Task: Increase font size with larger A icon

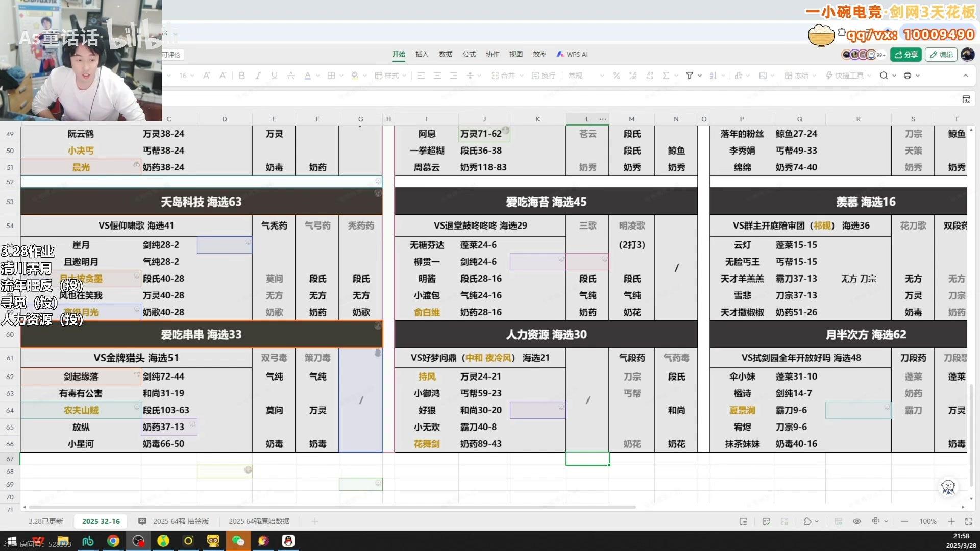Action: 206,76
